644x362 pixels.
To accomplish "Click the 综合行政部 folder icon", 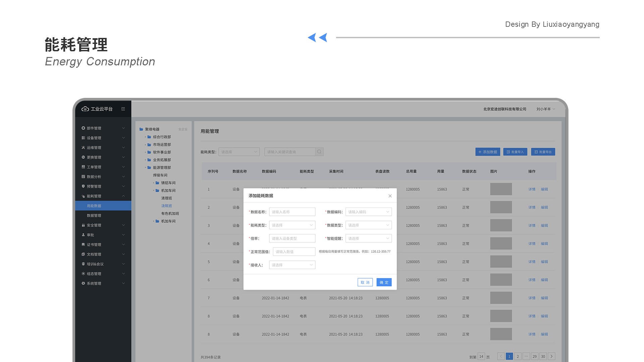I will (149, 137).
